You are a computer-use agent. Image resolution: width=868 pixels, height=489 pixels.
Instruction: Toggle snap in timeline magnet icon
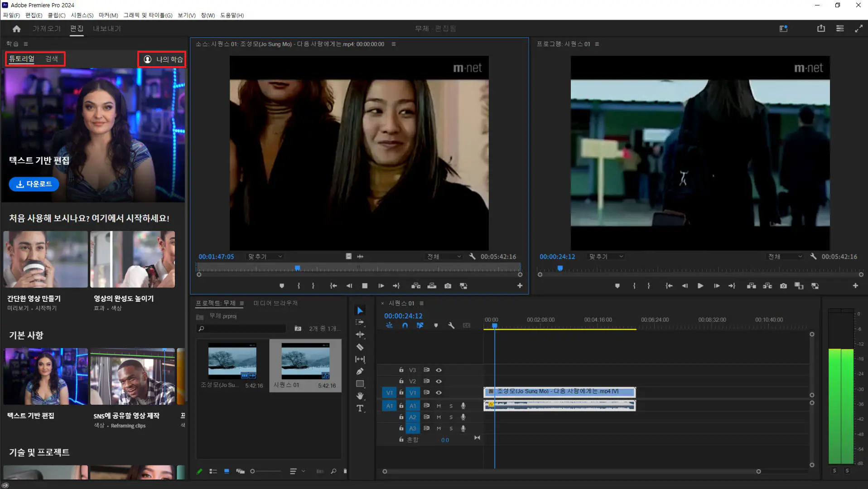pos(405,325)
